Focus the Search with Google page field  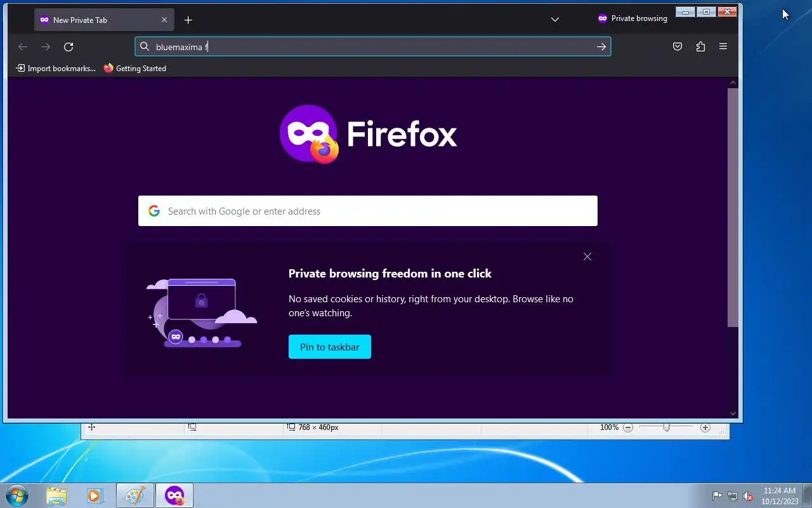pos(368,211)
